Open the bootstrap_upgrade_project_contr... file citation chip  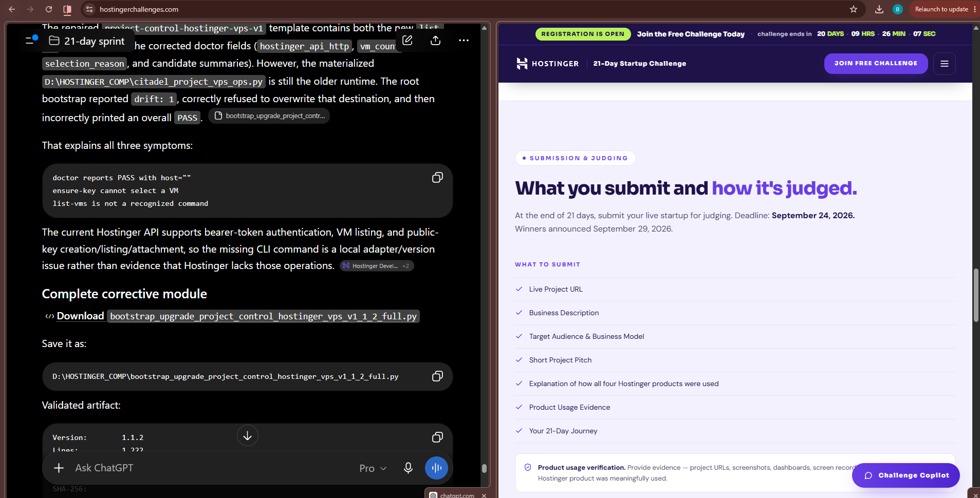(x=269, y=116)
